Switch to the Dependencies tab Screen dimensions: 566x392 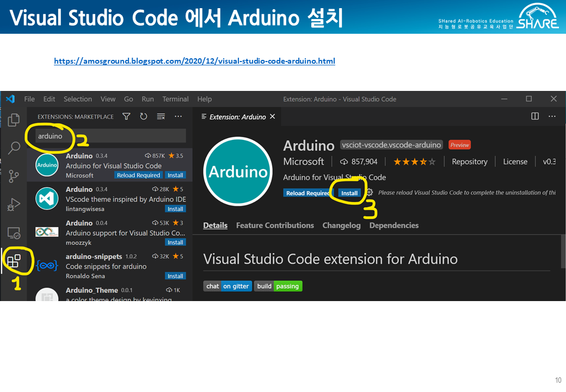(394, 225)
